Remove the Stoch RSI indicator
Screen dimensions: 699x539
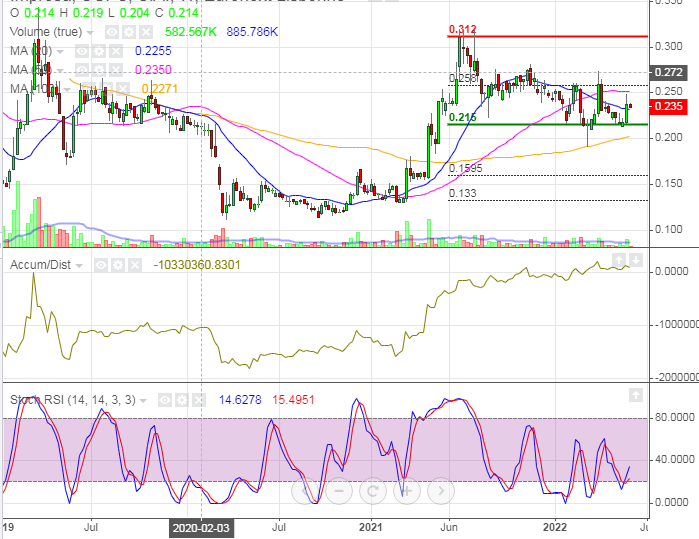[x=199, y=400]
